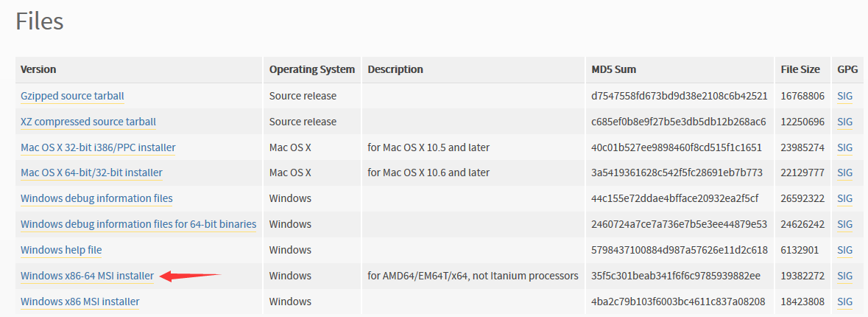Image resolution: width=868 pixels, height=317 pixels.
Task: Open SIG link for Windows help file
Action: click(x=844, y=250)
